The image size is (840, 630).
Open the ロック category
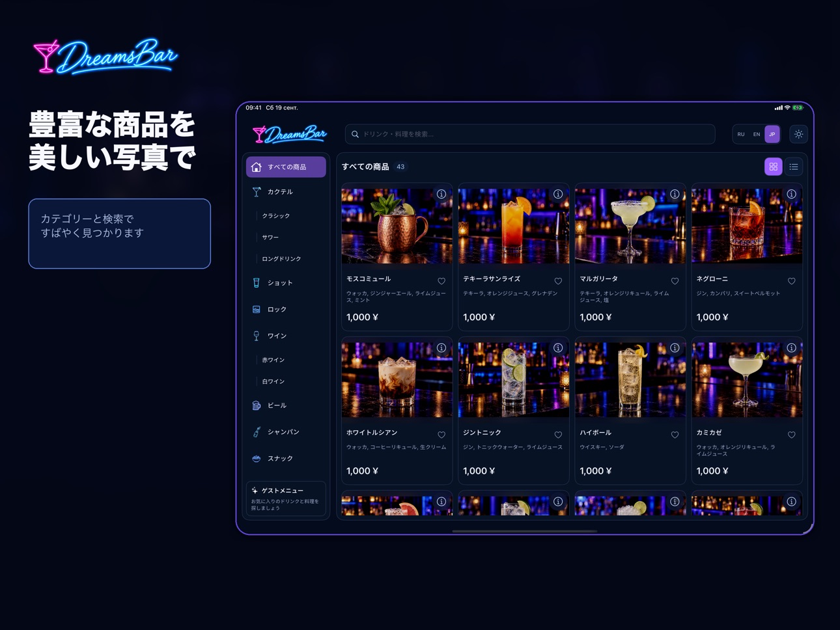[x=286, y=310]
